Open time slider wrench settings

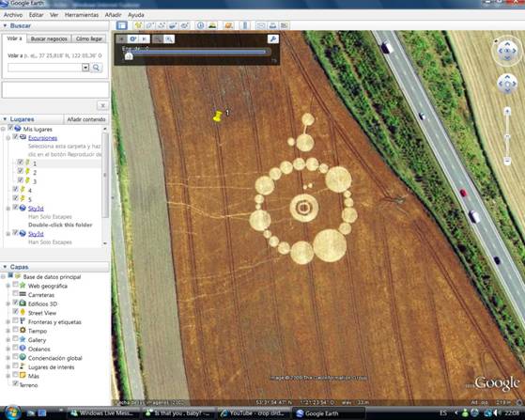click(273, 39)
